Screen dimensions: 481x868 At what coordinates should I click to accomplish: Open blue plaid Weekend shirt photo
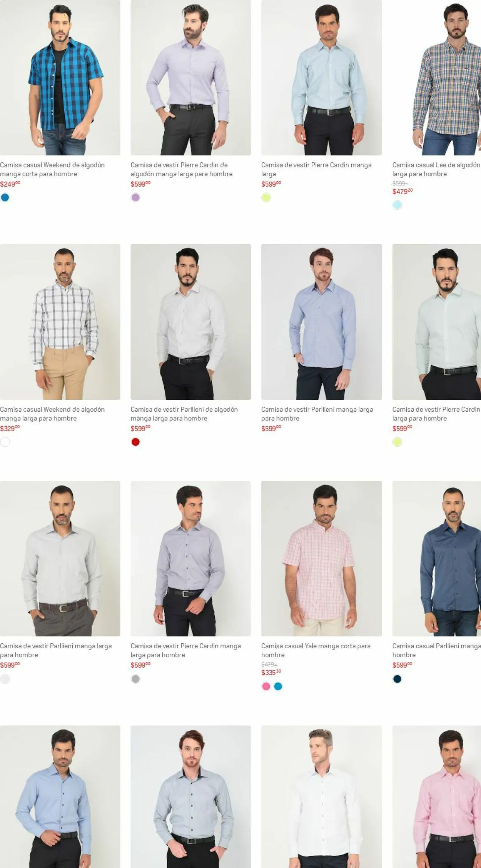(x=60, y=78)
